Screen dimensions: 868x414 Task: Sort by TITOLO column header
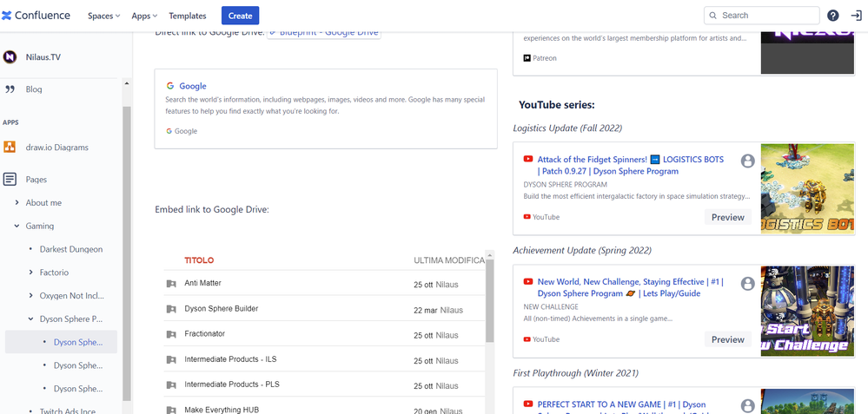[x=199, y=260]
